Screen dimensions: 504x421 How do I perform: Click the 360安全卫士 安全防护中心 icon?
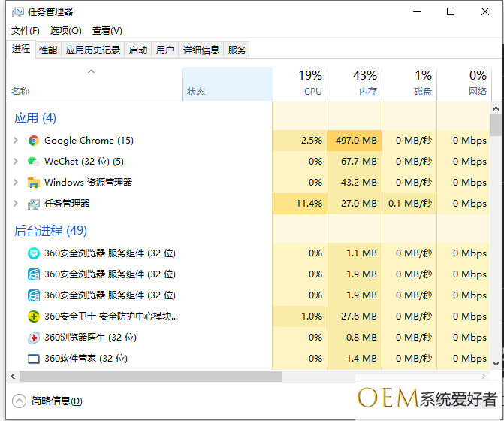pyautogui.click(x=33, y=317)
